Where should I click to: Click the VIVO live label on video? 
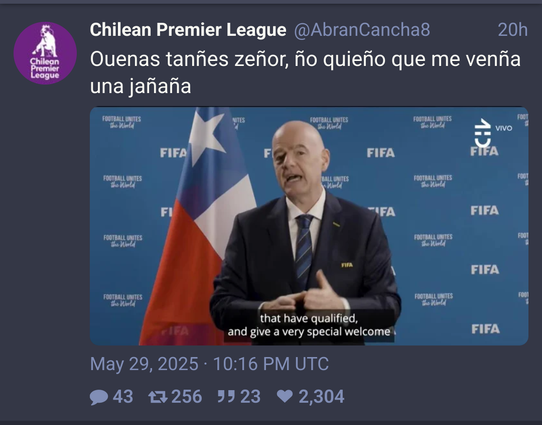(x=504, y=128)
